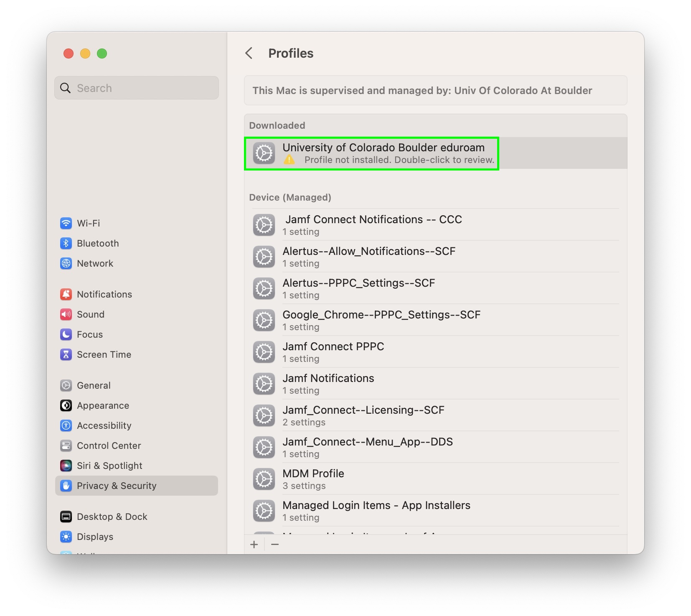Open Privacy & Security in sidebar
This screenshot has width=691, height=616.
pos(117,486)
